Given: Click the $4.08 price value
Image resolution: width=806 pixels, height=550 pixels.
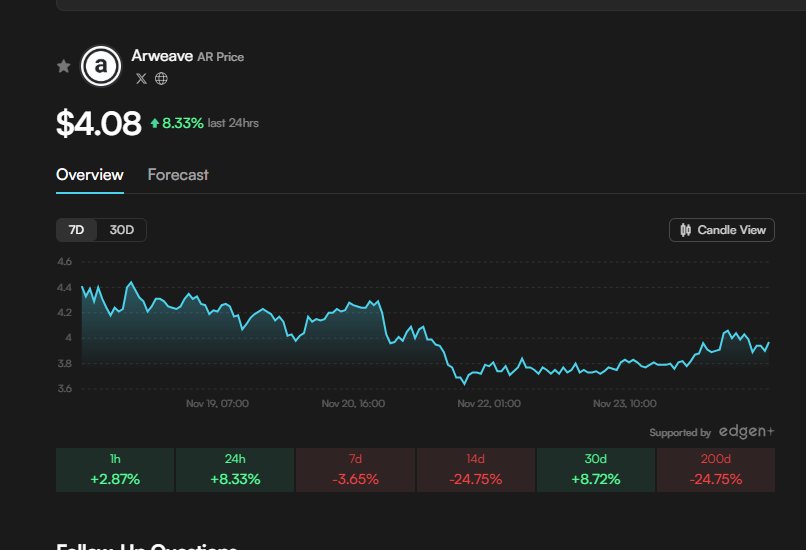Looking at the screenshot, I should [98, 123].
